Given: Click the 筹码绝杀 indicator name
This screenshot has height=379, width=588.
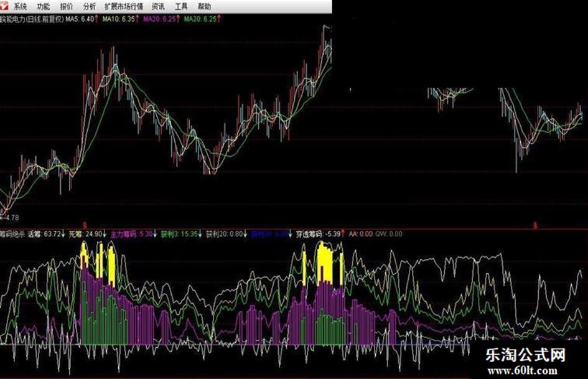Looking at the screenshot, I should tap(12, 234).
